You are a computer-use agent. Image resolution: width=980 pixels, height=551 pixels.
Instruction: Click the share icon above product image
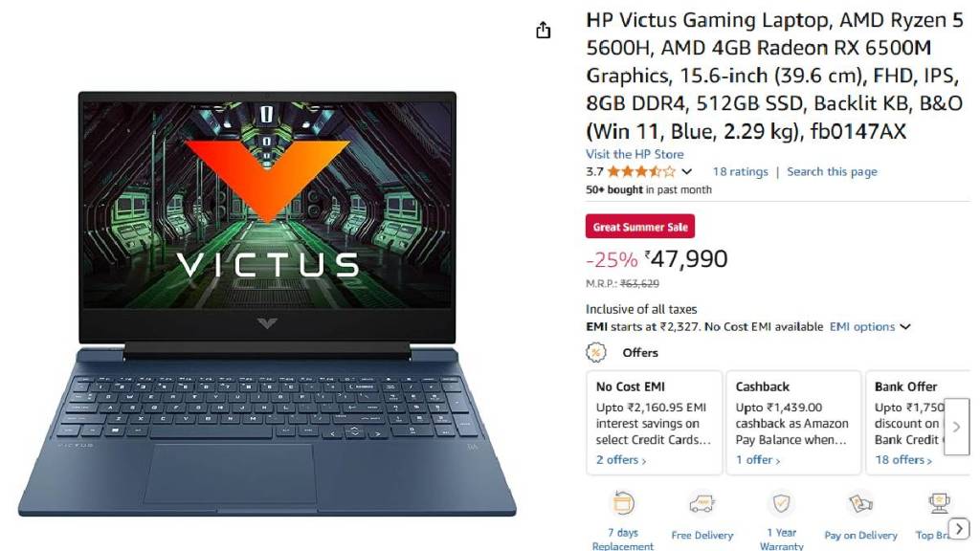click(x=544, y=30)
